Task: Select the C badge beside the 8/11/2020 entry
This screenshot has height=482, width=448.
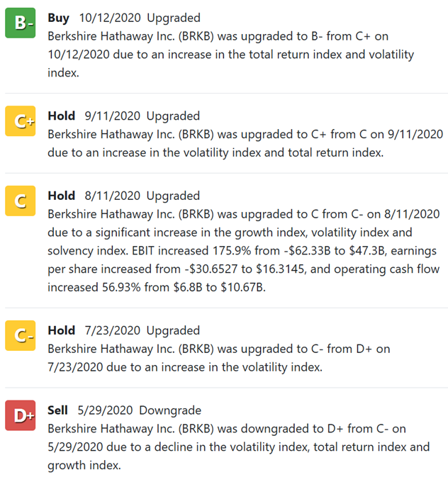Action: (x=21, y=201)
